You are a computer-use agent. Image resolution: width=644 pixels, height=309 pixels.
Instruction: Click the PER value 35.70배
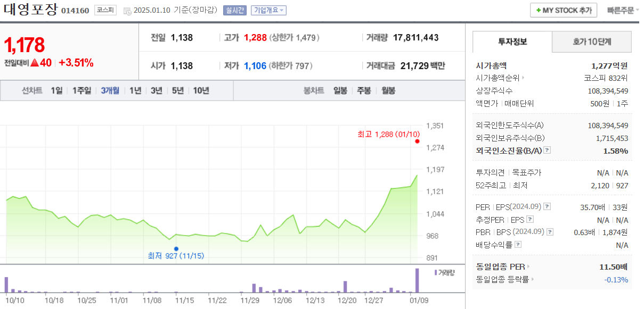pos(593,207)
